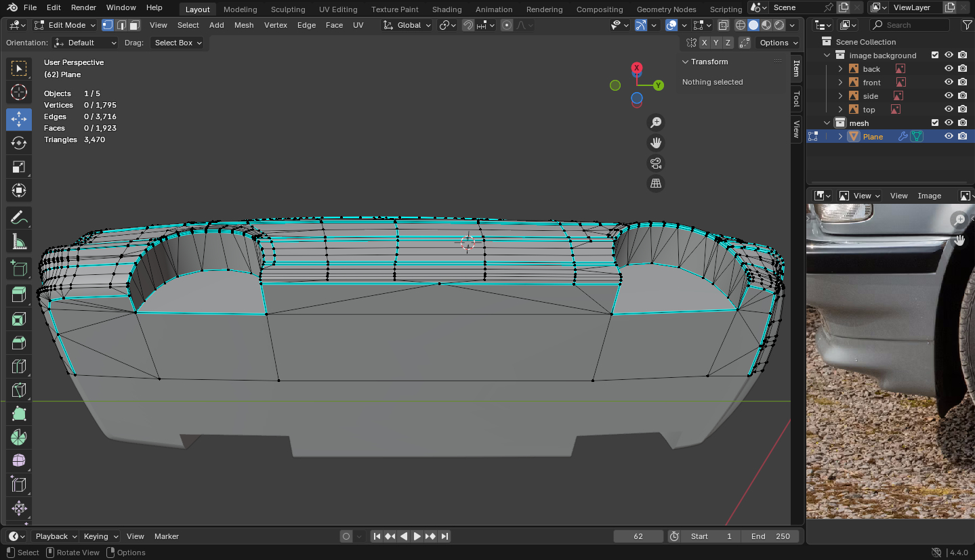Click the viewport pan hand gizmo
The image size is (975, 560).
pyautogui.click(x=656, y=143)
